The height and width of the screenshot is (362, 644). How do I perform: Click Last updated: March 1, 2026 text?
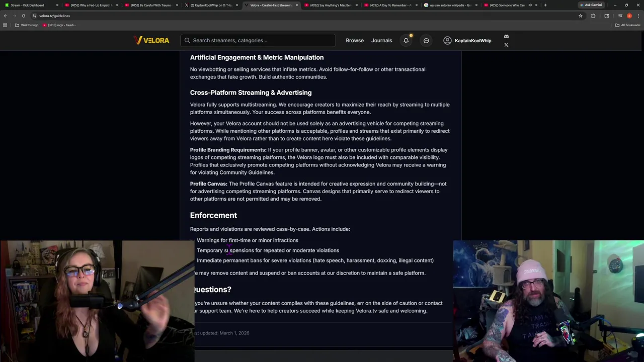click(222, 333)
